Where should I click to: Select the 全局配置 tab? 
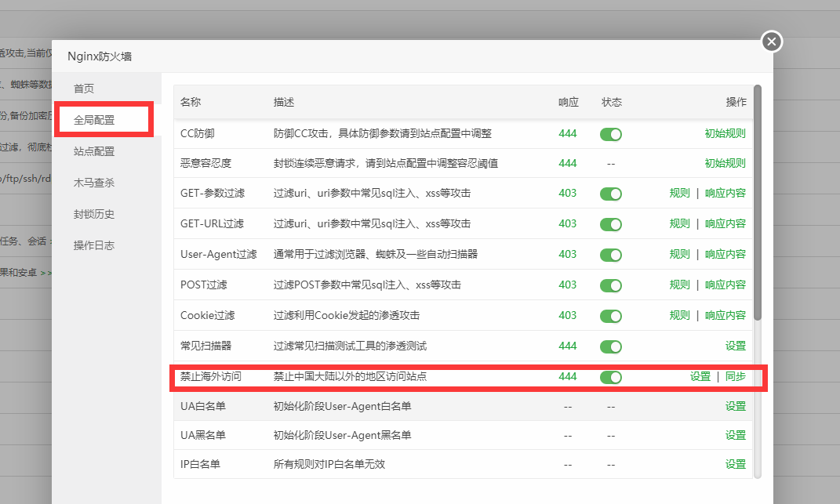[94, 120]
